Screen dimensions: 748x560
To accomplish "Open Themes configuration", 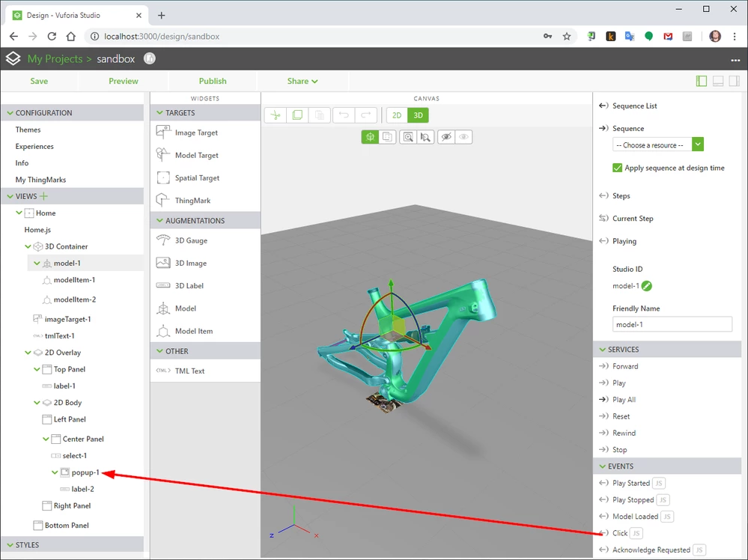I will point(28,130).
